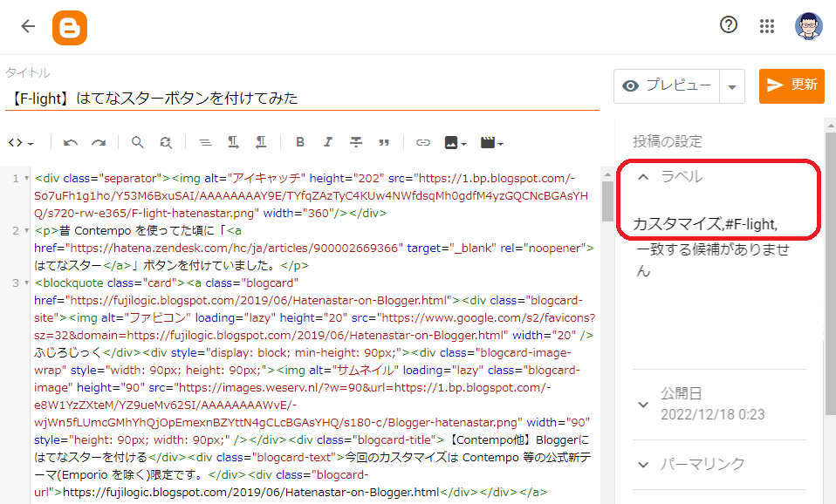
Task: Go back with the left arrow icon
Action: coord(28,26)
